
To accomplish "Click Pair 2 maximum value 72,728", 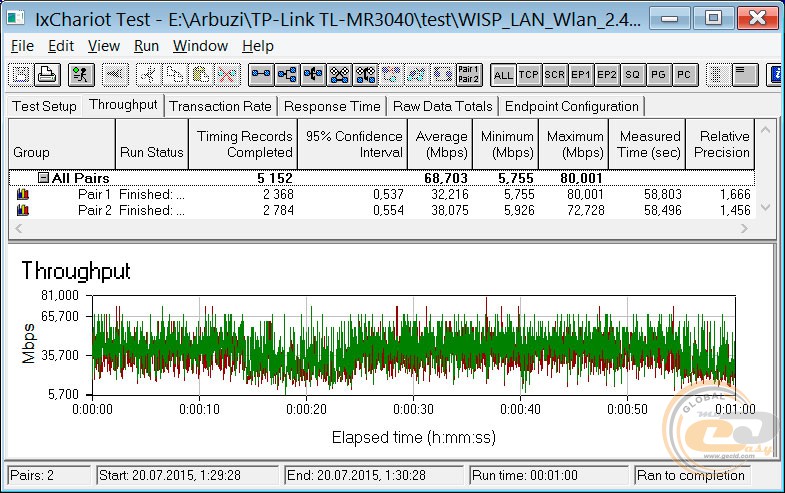I will [585, 210].
